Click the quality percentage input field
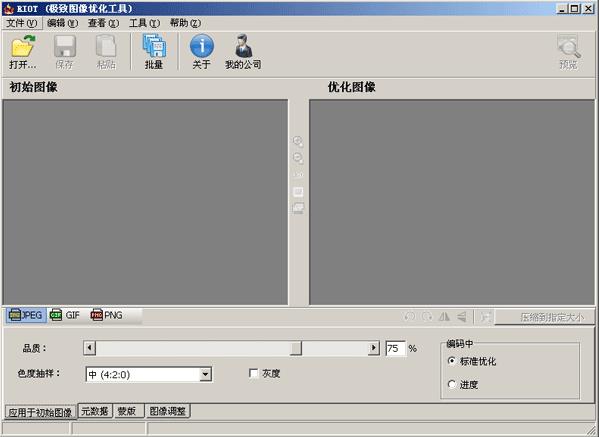 point(395,348)
